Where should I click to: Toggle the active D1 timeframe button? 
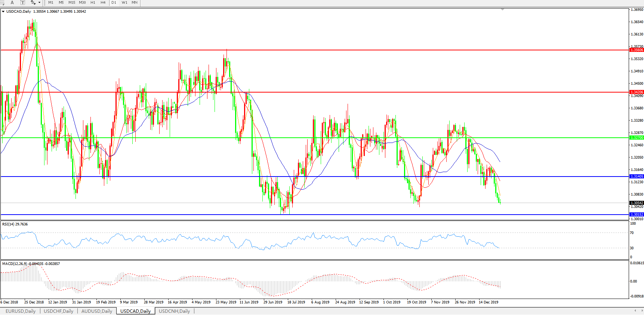[x=114, y=3]
